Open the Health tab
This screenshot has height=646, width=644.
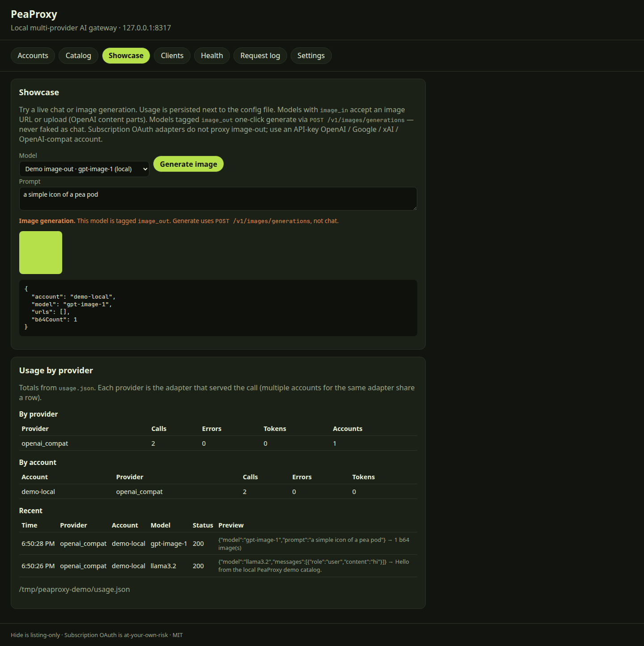(212, 55)
